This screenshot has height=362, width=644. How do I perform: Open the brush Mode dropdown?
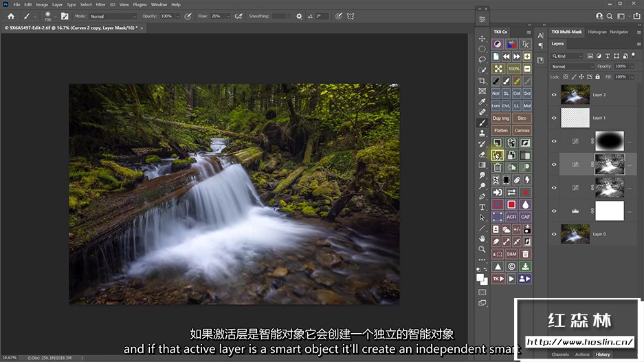[x=113, y=16]
